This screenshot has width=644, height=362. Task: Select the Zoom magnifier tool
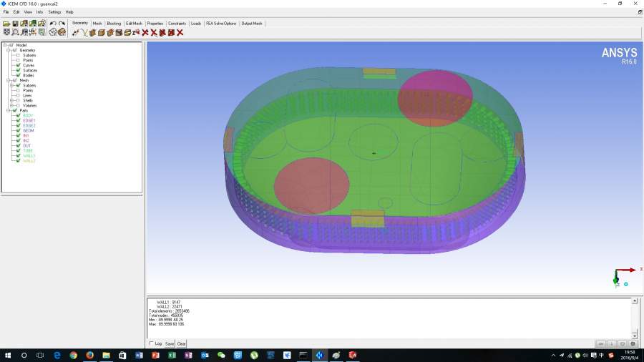click(15, 32)
